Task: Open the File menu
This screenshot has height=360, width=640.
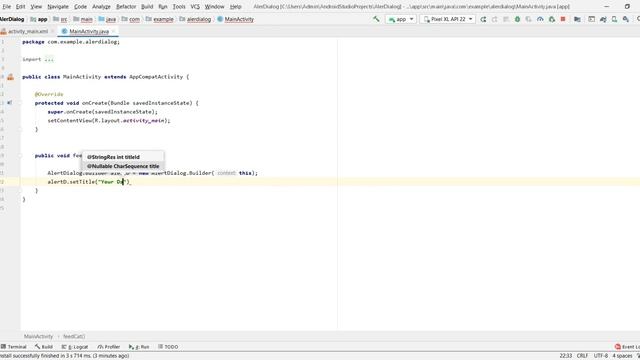Action: coord(7,7)
